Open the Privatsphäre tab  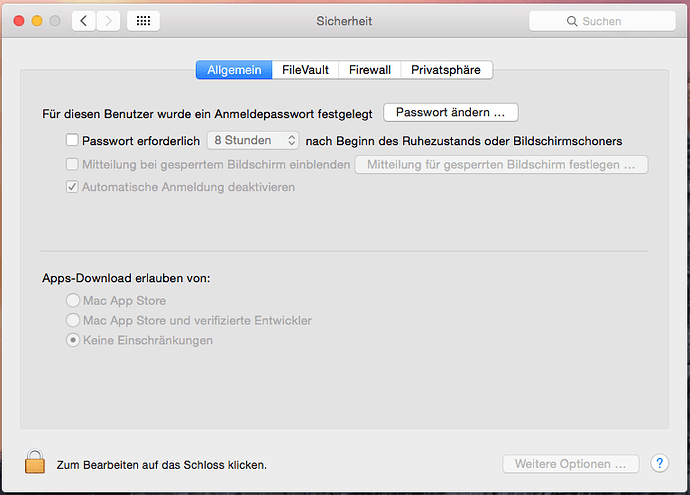click(x=446, y=70)
